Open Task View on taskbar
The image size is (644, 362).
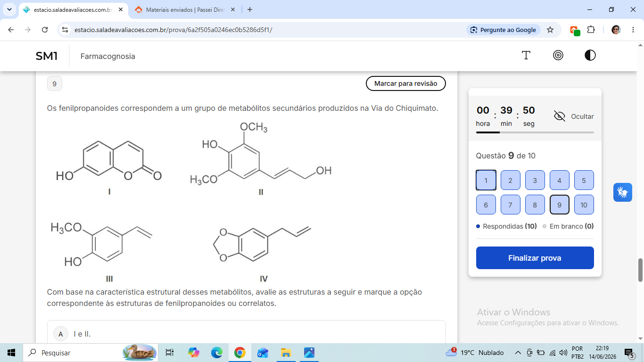pos(170,353)
